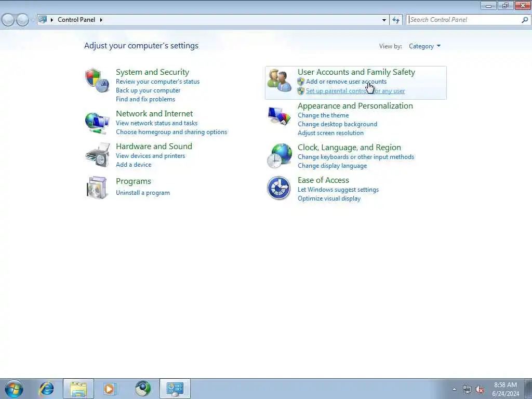Click Find and fix problems

click(x=145, y=99)
